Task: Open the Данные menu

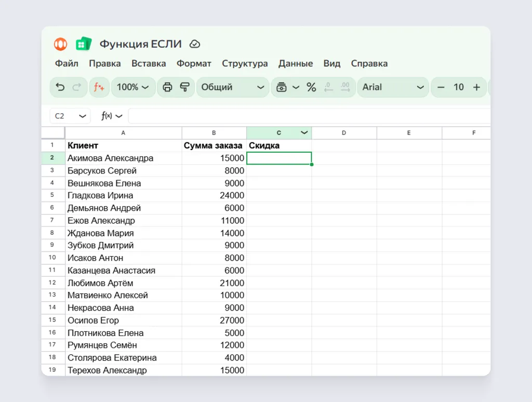Action: (296, 63)
